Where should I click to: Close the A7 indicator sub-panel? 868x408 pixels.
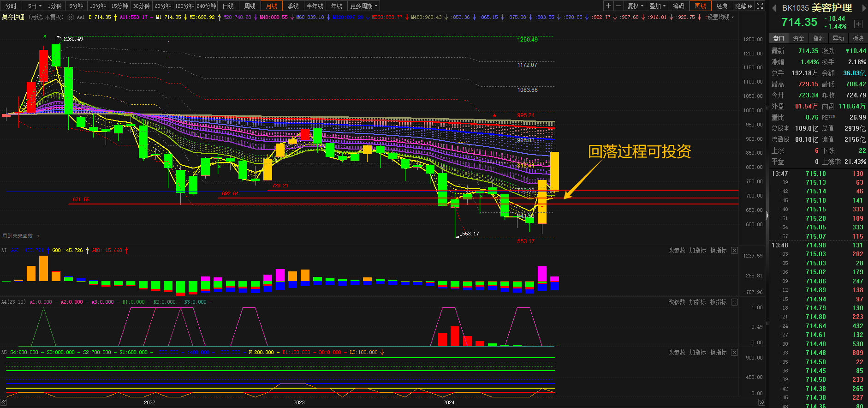tap(734, 250)
